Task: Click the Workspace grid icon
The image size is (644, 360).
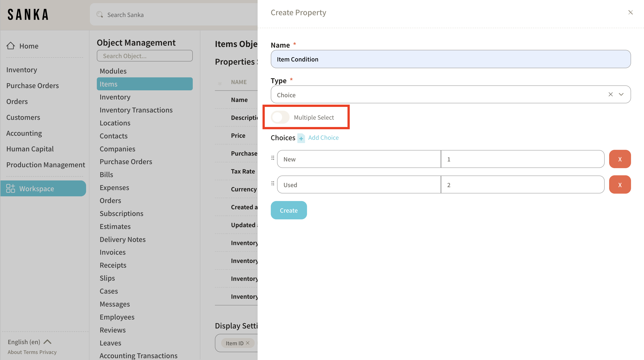Action: [x=11, y=188]
